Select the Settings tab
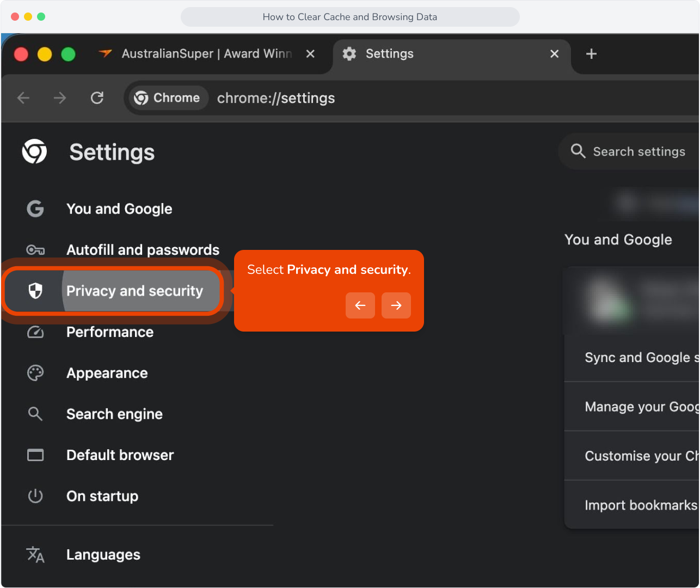Screen dimensions: 700x588 point(452,54)
